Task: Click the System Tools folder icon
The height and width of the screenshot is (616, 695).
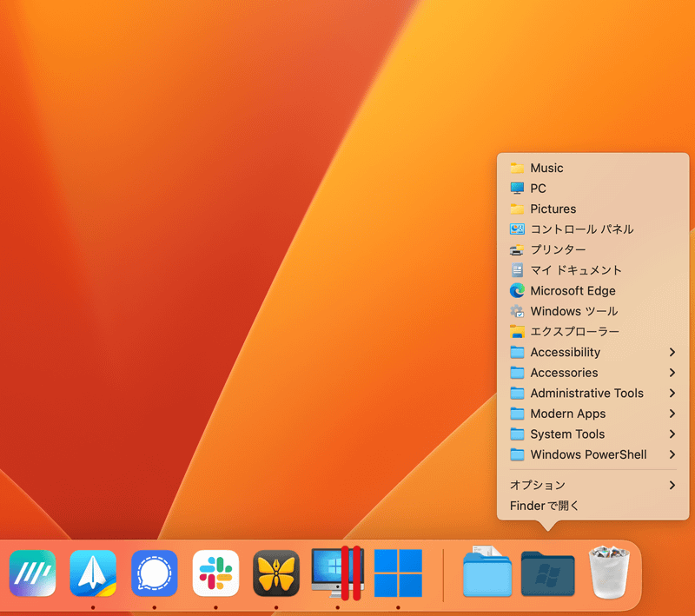Action: (x=517, y=434)
